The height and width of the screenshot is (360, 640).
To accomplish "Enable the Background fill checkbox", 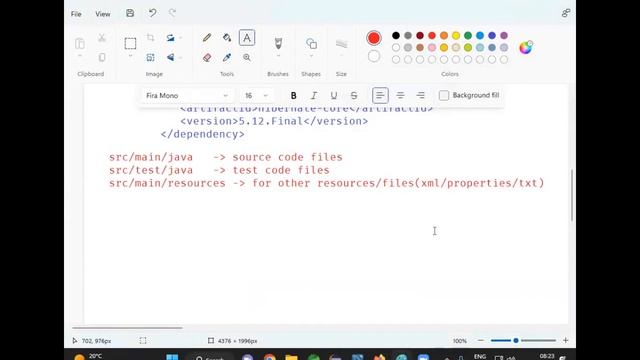I will [444, 96].
